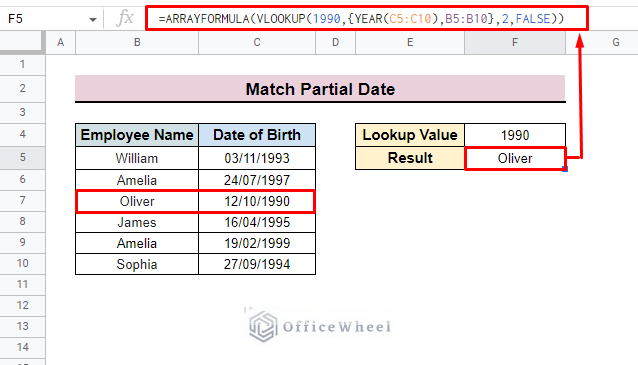The image size is (638, 365).
Task: Click the 'Result' label cell
Action: (410, 158)
